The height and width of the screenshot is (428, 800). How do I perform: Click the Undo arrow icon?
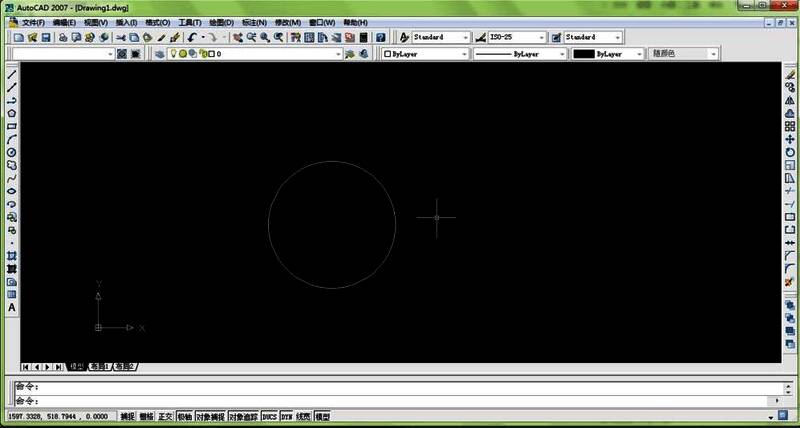pyautogui.click(x=192, y=37)
